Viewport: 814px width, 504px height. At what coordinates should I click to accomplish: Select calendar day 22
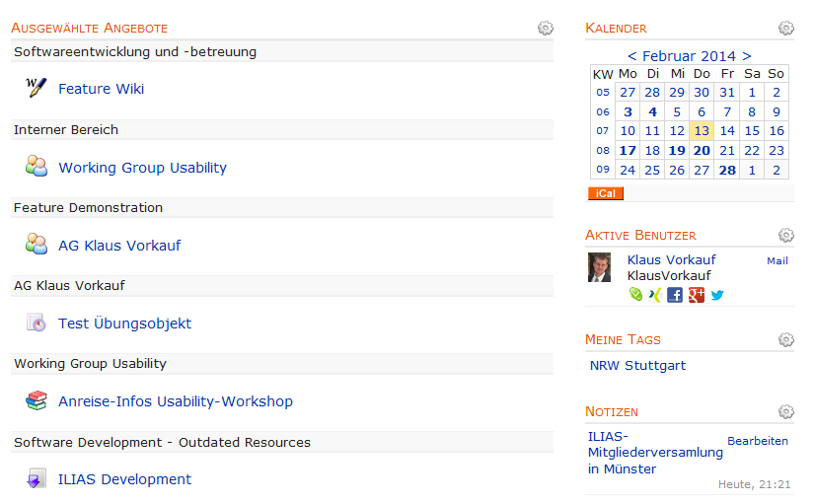point(752,151)
